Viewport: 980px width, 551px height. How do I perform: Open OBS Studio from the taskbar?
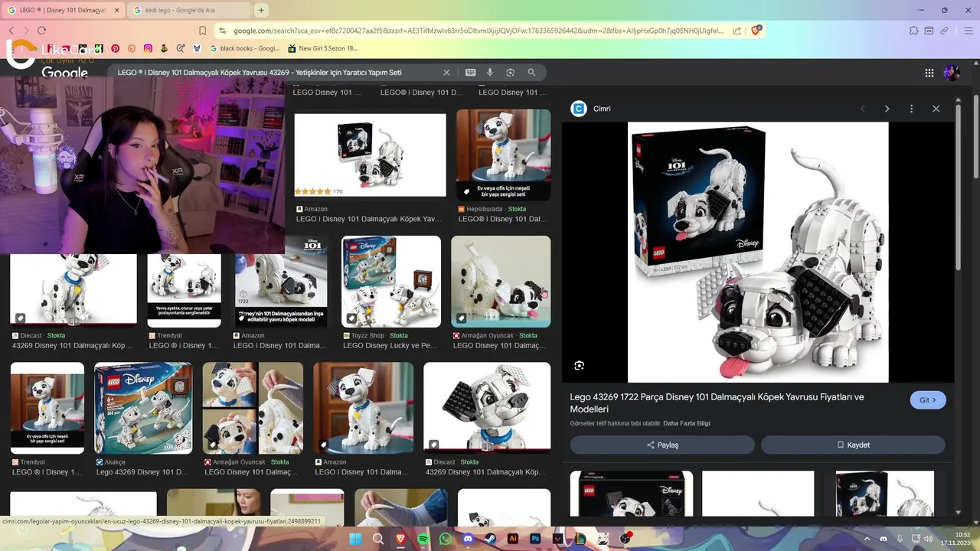click(626, 539)
